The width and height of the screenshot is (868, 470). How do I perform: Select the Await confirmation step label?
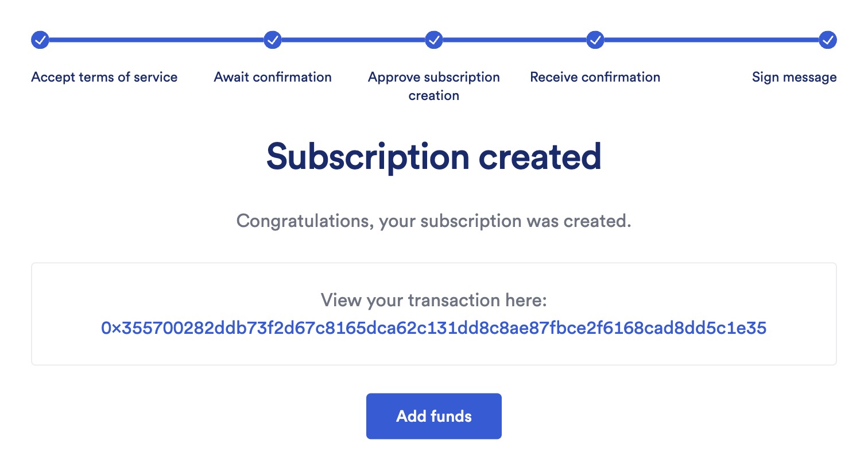coord(273,76)
